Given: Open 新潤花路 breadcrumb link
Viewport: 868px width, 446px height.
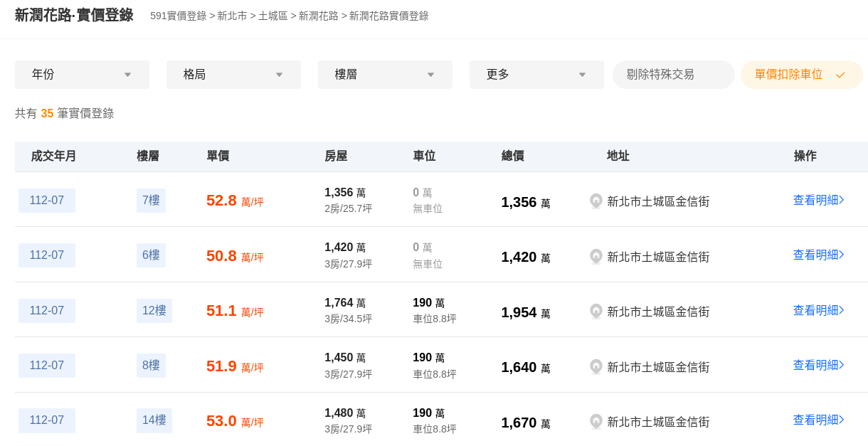Looking at the screenshot, I should click(x=318, y=16).
